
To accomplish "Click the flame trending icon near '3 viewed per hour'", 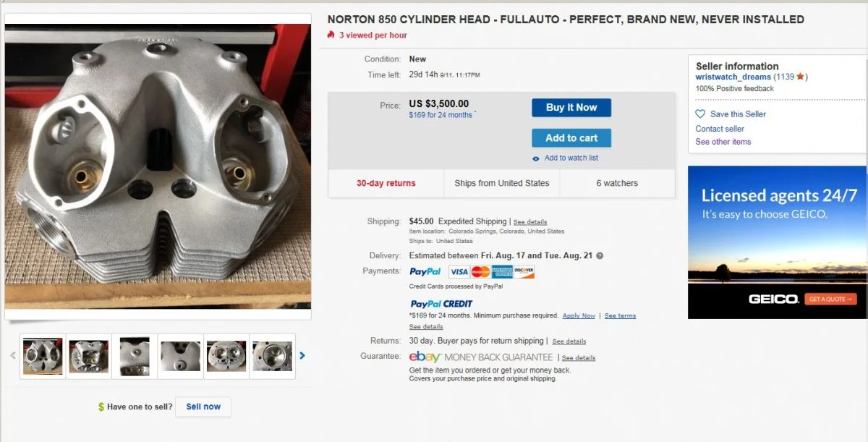I will coord(331,33).
